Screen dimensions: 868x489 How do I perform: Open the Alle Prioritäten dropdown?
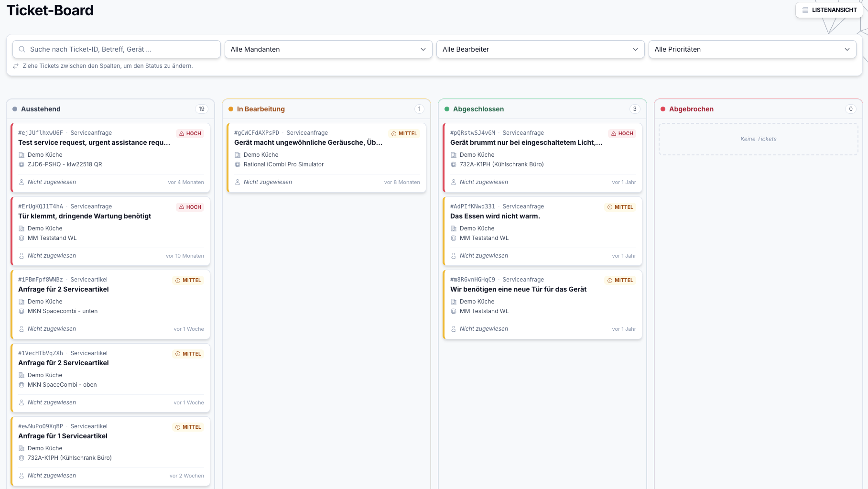tap(752, 49)
